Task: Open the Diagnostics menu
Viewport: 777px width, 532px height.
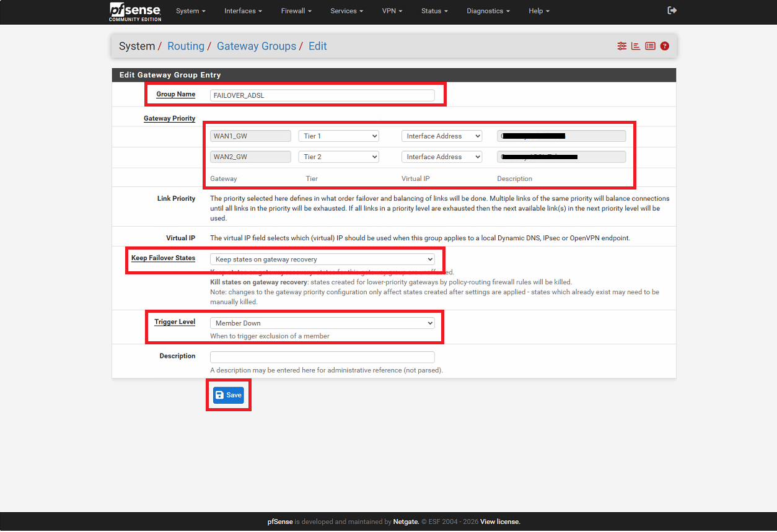Action: click(488, 11)
